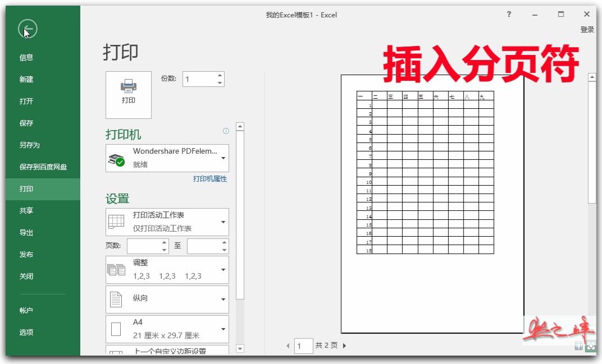
Task: Open 打印机属性 link
Action: [x=211, y=177]
